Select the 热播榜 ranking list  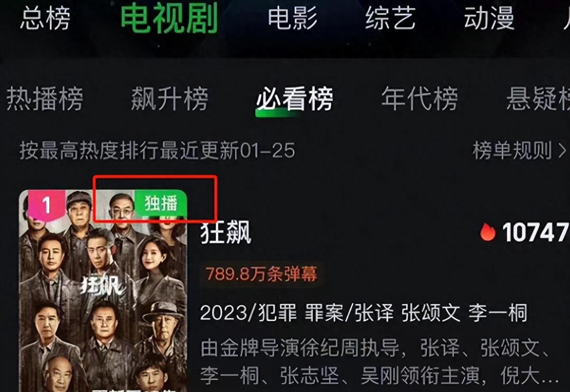click(45, 99)
